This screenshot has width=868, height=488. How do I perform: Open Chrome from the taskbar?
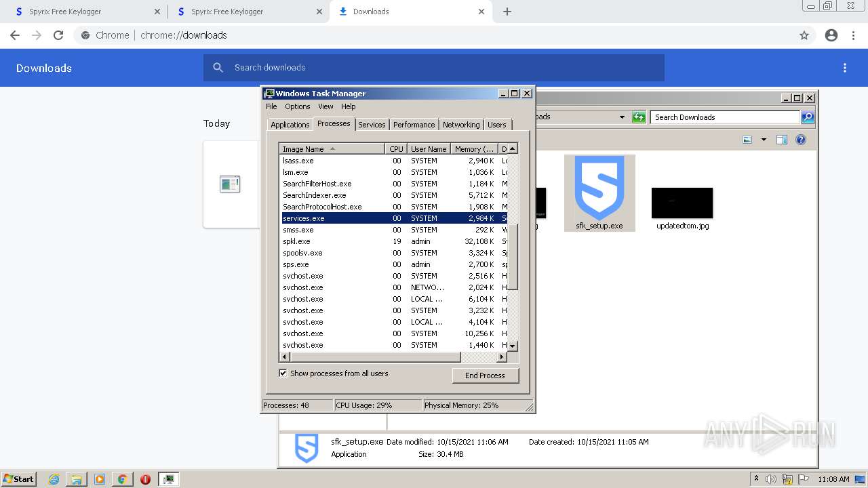tap(122, 479)
